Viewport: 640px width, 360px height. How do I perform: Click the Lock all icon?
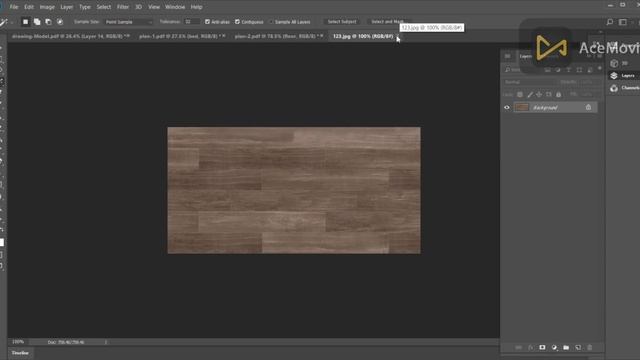pos(559,95)
